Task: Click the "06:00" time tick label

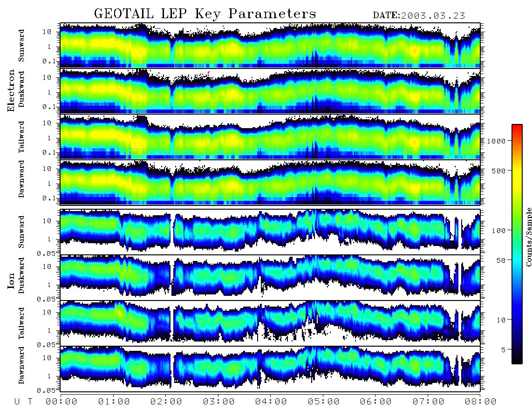Action: pyautogui.click(x=376, y=402)
